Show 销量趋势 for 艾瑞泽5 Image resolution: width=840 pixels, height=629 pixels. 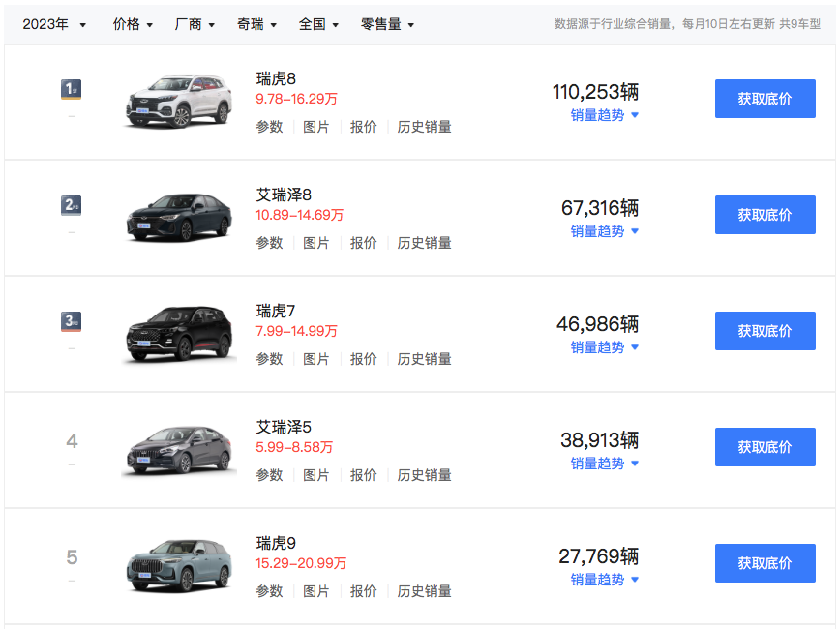tap(604, 464)
